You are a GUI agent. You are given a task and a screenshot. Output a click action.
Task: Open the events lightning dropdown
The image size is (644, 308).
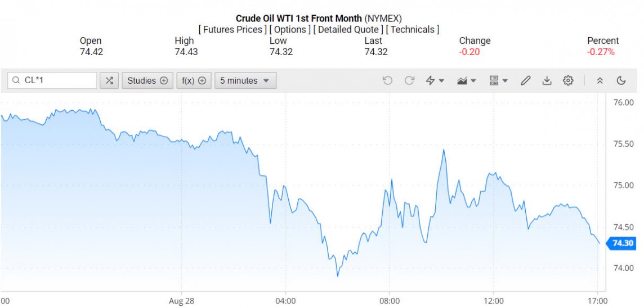pyautogui.click(x=435, y=80)
